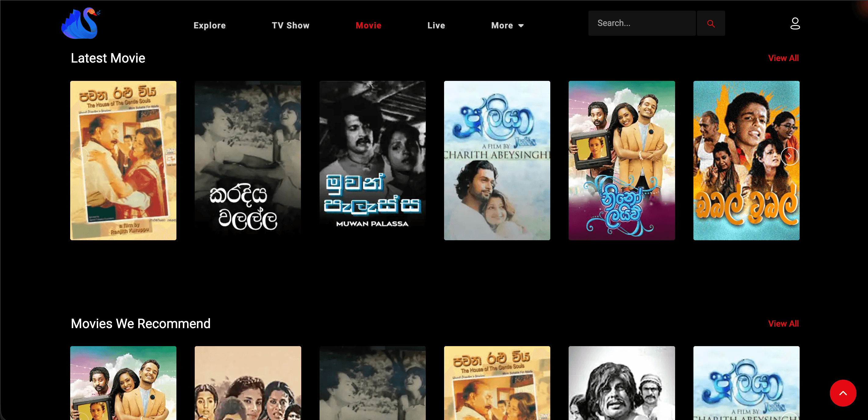View All in Latest Movie section
Viewport: 868px width, 420px height.
(x=783, y=58)
